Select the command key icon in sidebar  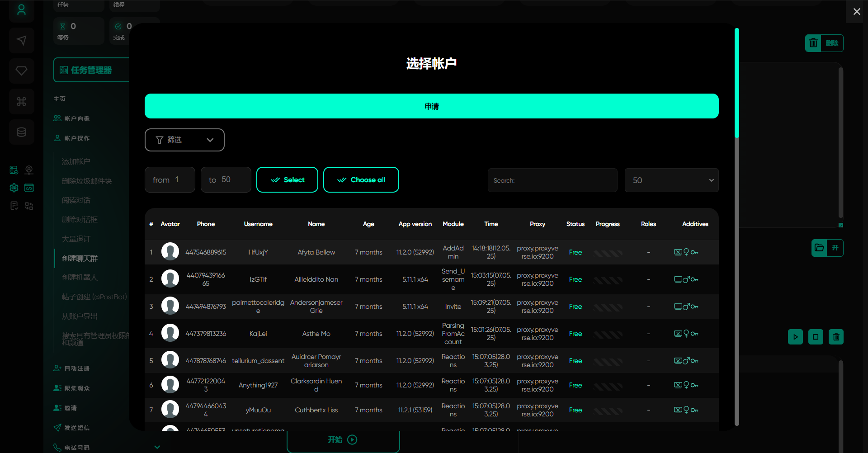pyautogui.click(x=21, y=102)
